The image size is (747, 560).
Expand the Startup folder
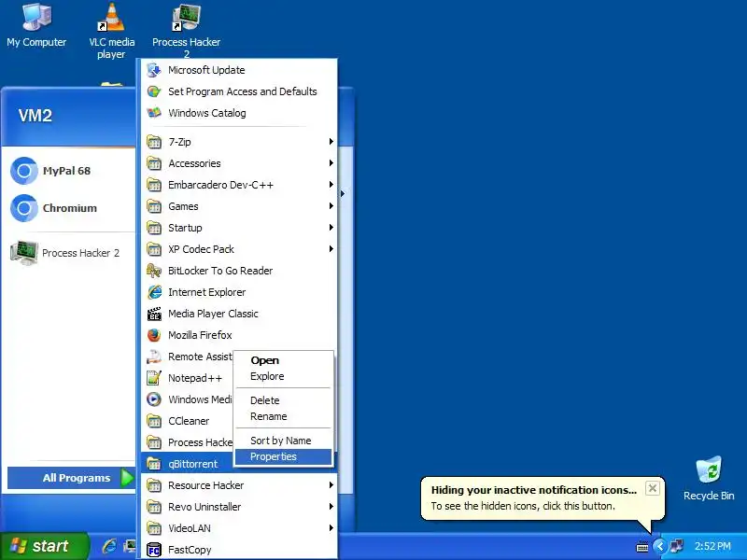point(239,228)
